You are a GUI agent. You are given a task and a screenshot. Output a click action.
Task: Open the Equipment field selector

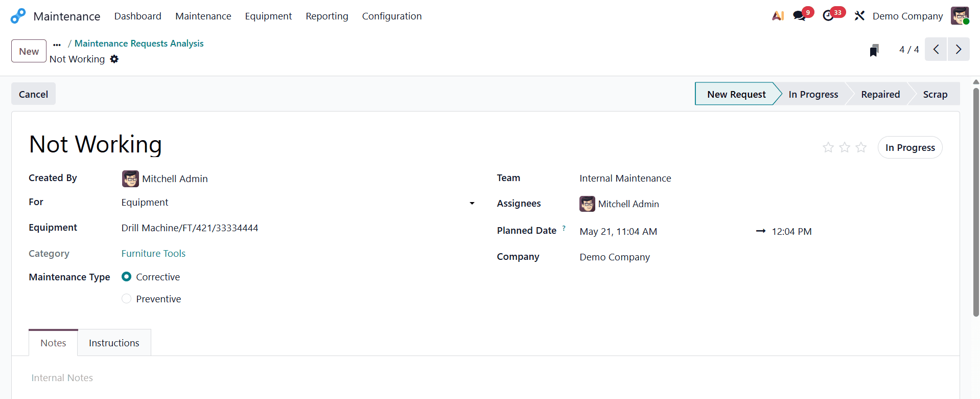pyautogui.click(x=298, y=228)
